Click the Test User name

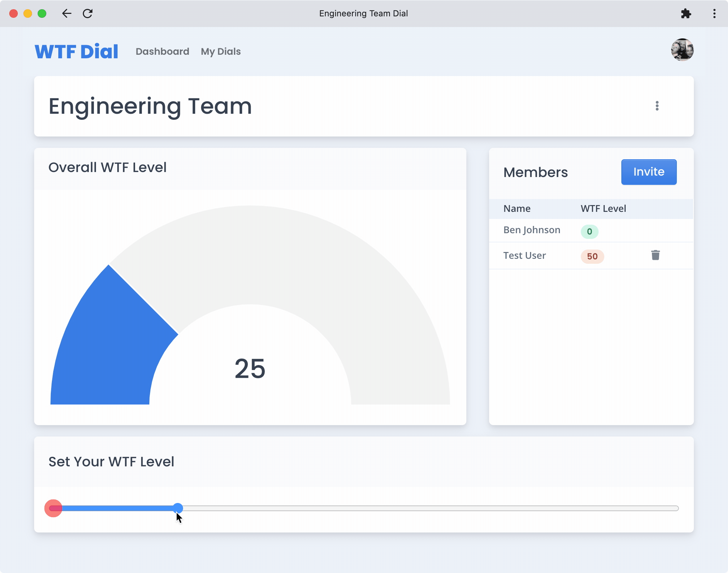[524, 256]
